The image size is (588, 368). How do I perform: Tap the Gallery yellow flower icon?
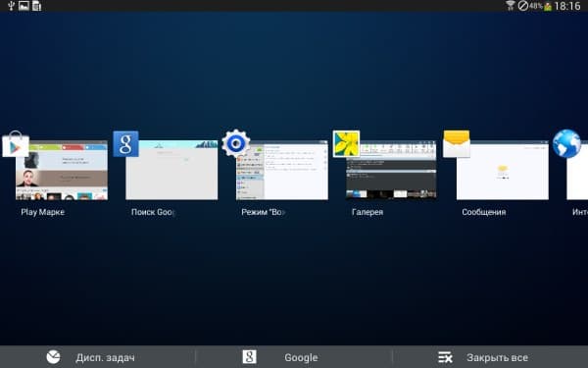[346, 143]
